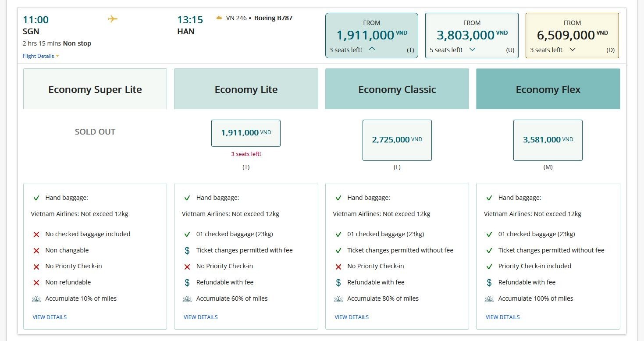Pick the Economy Flex 3,581,000 VND fare
Screen dimensions: 644x341
pos(548,140)
